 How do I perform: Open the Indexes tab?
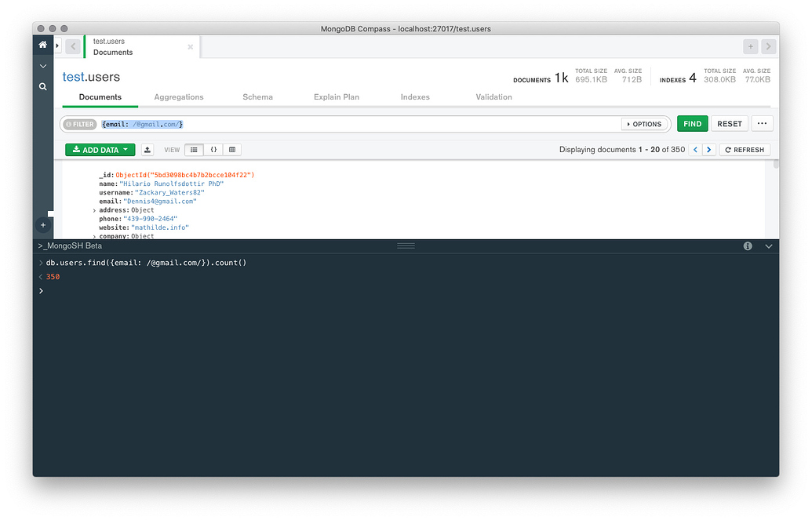(415, 96)
